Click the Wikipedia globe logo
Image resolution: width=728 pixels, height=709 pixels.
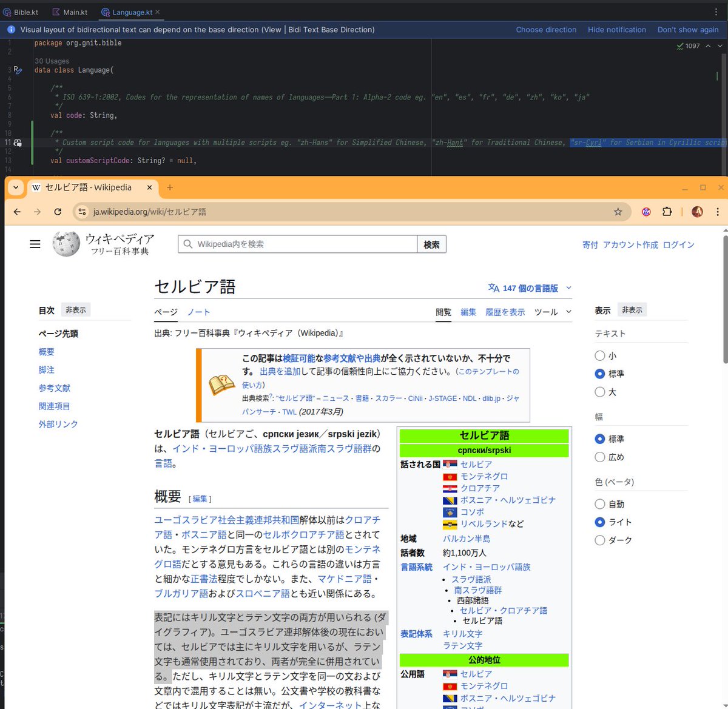tap(66, 244)
